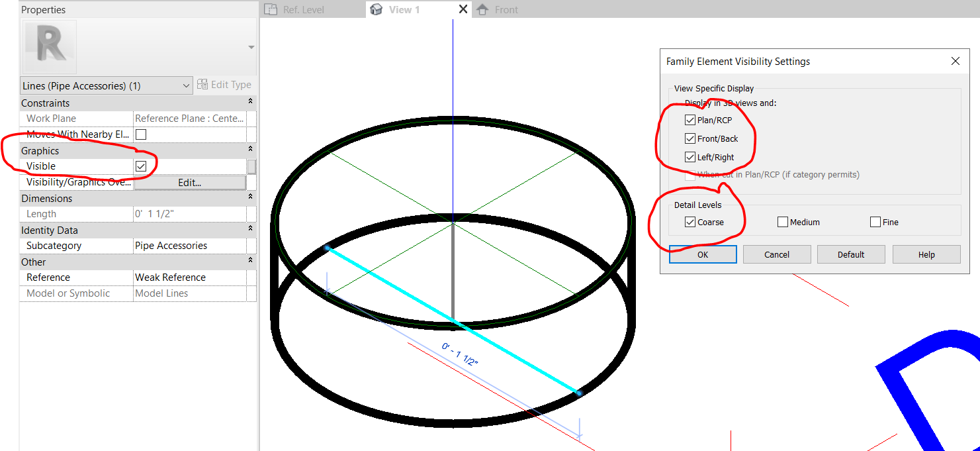The height and width of the screenshot is (451, 980).
Task: Click the selected cyan model line
Action: coord(453,321)
